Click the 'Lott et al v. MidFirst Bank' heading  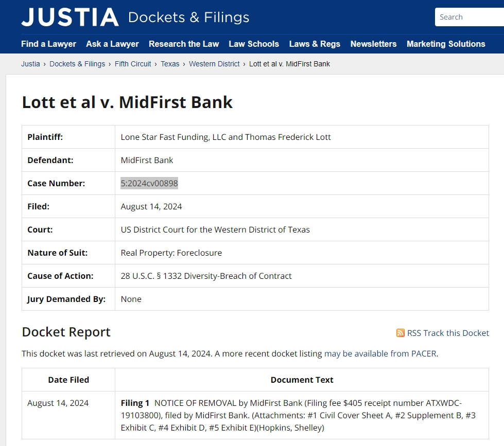click(x=127, y=102)
